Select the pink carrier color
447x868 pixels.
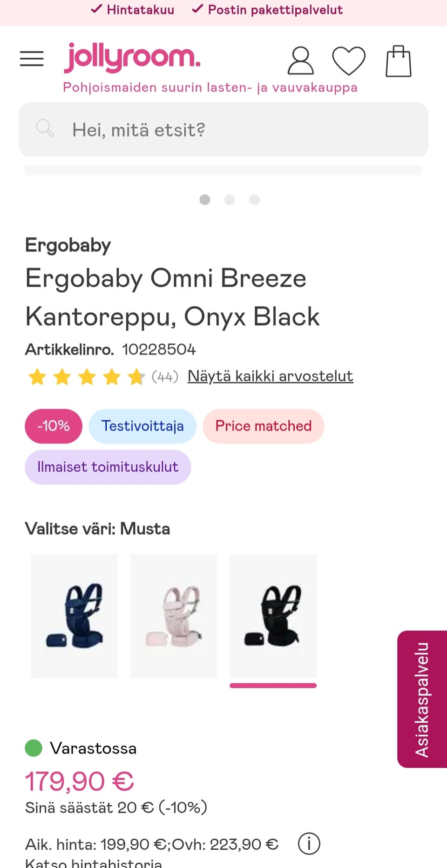tap(174, 615)
